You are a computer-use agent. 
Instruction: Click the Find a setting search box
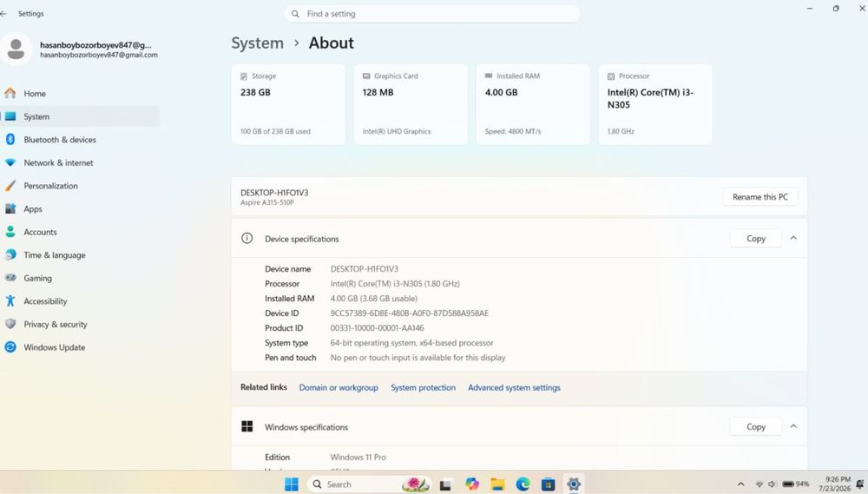[x=431, y=14]
